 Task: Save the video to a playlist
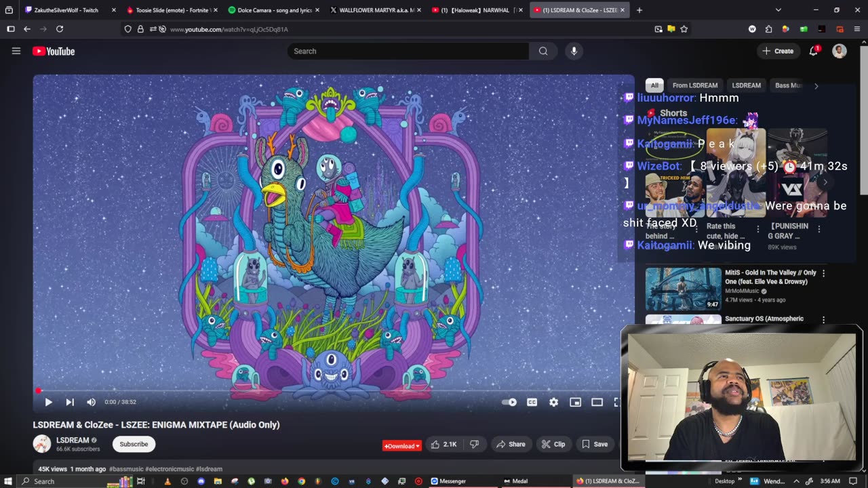595,444
